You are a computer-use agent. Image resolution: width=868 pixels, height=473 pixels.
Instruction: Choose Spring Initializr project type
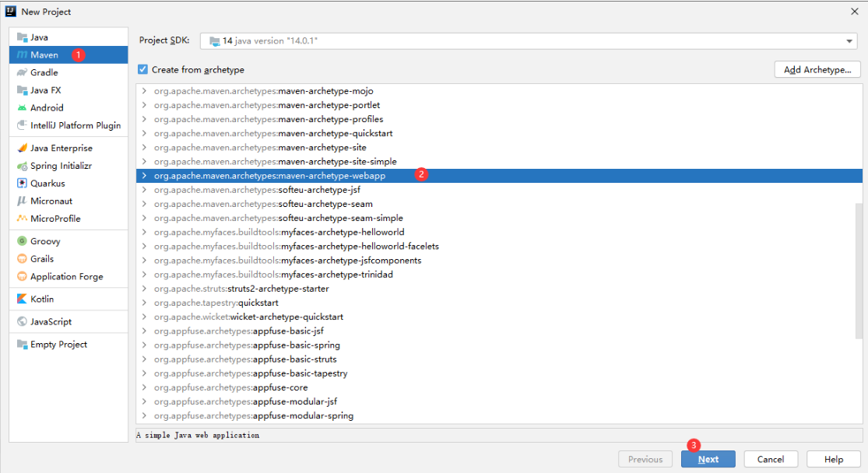61,166
